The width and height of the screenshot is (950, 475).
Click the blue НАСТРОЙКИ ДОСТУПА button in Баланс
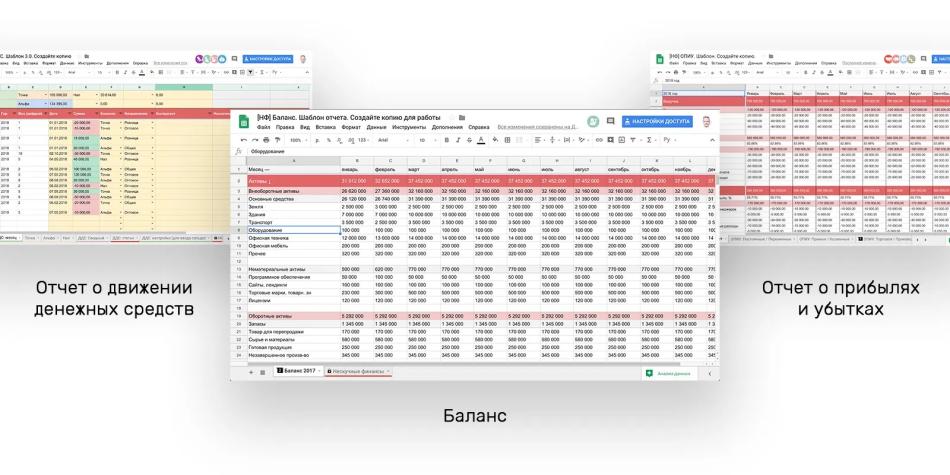click(656, 121)
